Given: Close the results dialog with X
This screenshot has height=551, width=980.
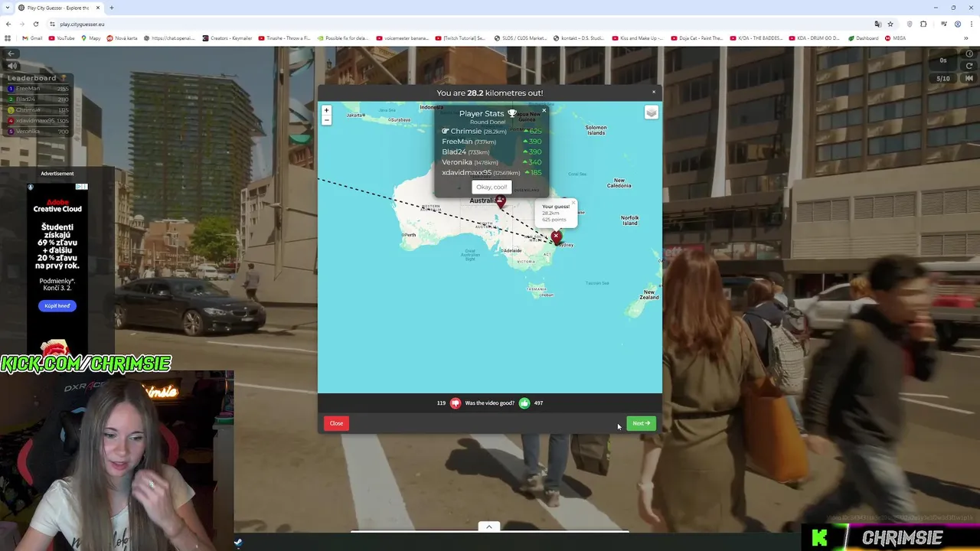Looking at the screenshot, I should [654, 92].
